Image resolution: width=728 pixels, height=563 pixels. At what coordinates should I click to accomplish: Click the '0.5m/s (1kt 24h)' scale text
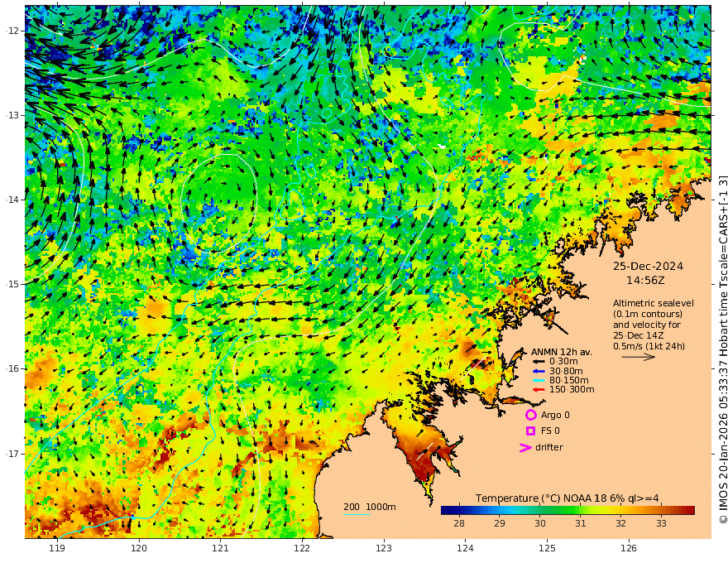coord(649,346)
